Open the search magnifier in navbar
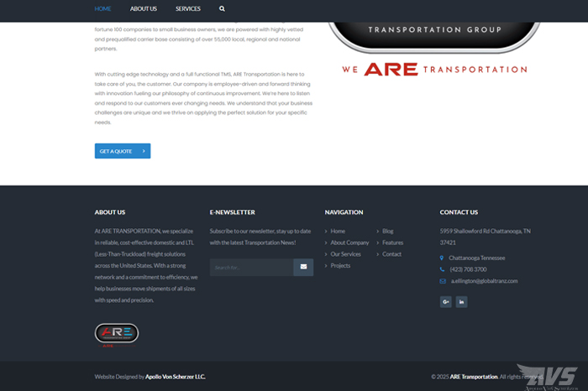Image resolution: width=588 pixels, height=391 pixels. coord(222,8)
